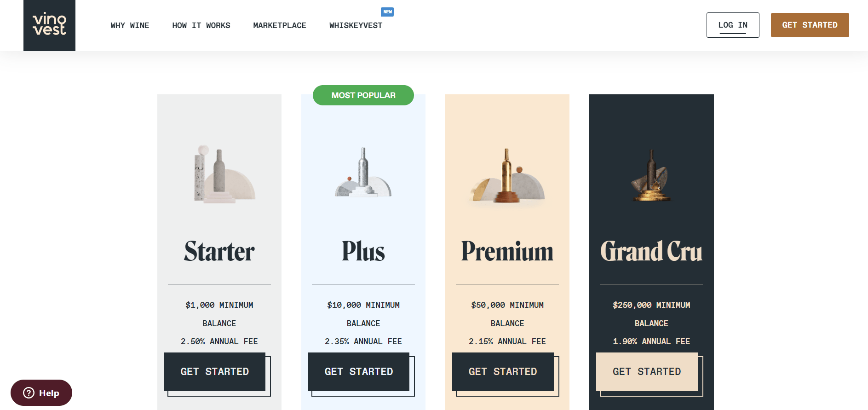Open the Why Wine menu item

pos(130,25)
